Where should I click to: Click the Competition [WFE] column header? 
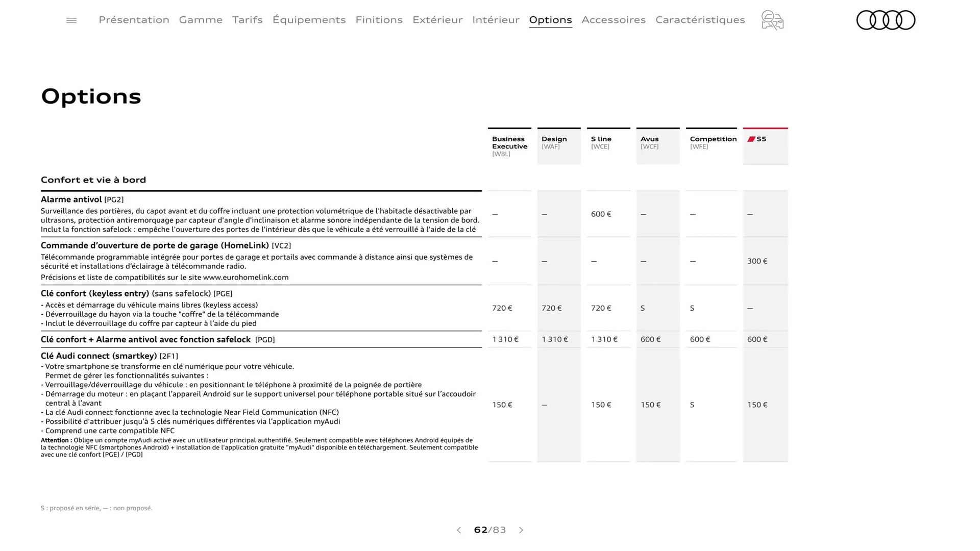click(712, 146)
